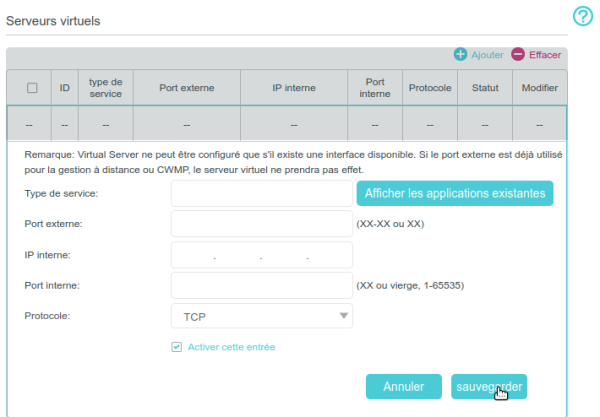The image size is (600, 417).
Task: Select the IP interne address field
Action: [x=262, y=255]
